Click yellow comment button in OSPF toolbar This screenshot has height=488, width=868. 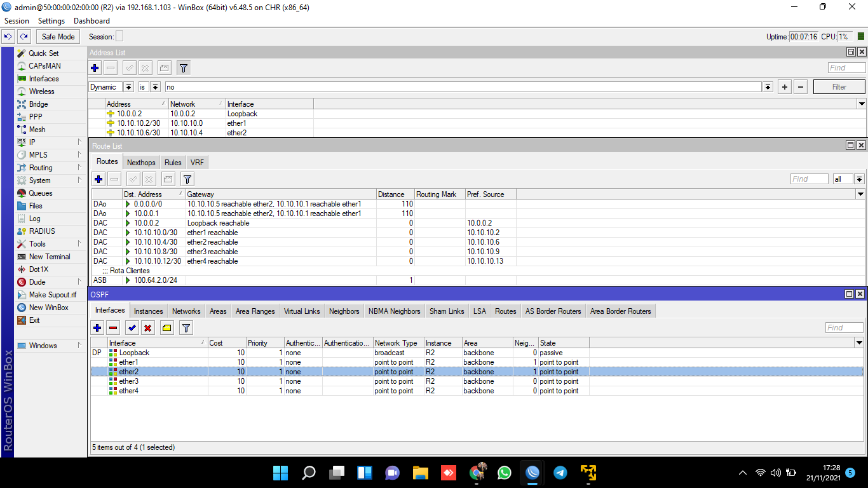coord(166,328)
